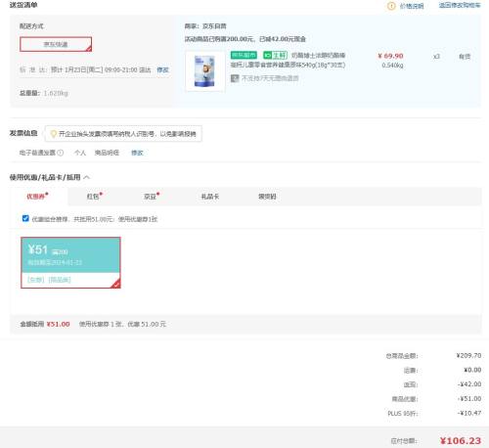Toggle the ¥51 off 200 coupon card
The height and width of the screenshot is (448, 489).
click(70, 263)
